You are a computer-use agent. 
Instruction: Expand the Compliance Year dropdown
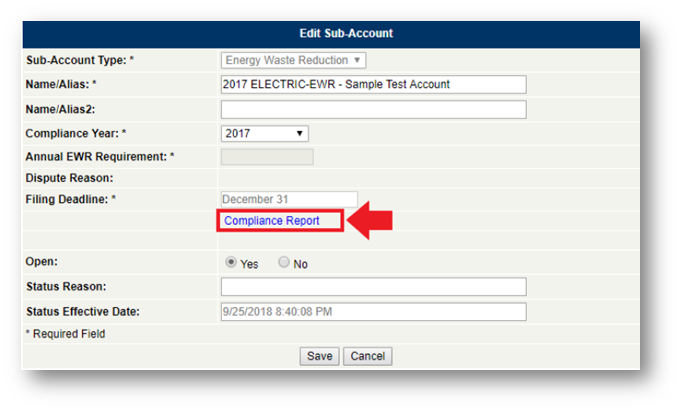click(x=264, y=133)
